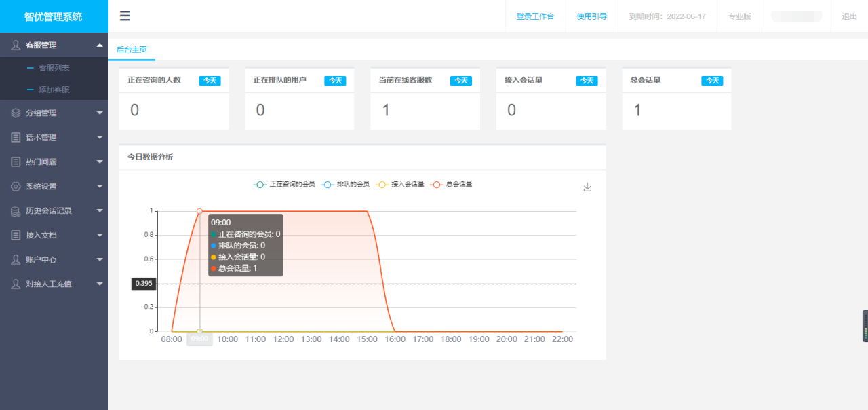Screen dimensions: 868x410
Task: Select the 账户中心 user icon
Action: (x=15, y=259)
